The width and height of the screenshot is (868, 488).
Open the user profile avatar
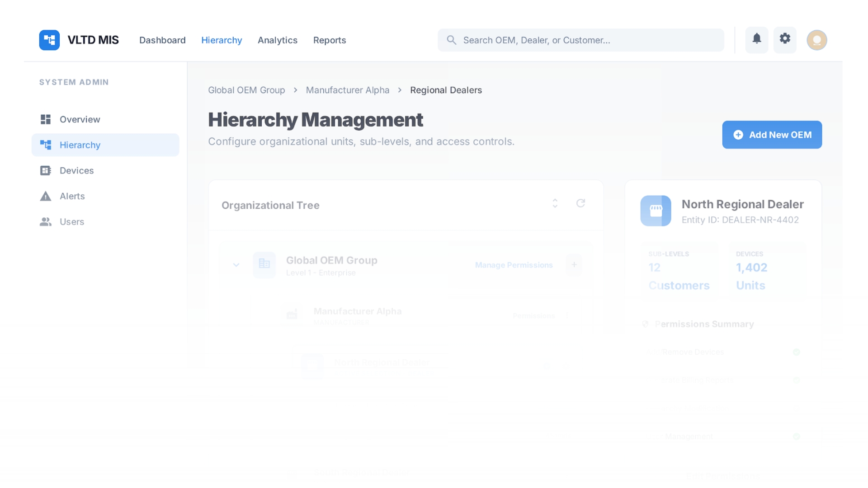(817, 40)
